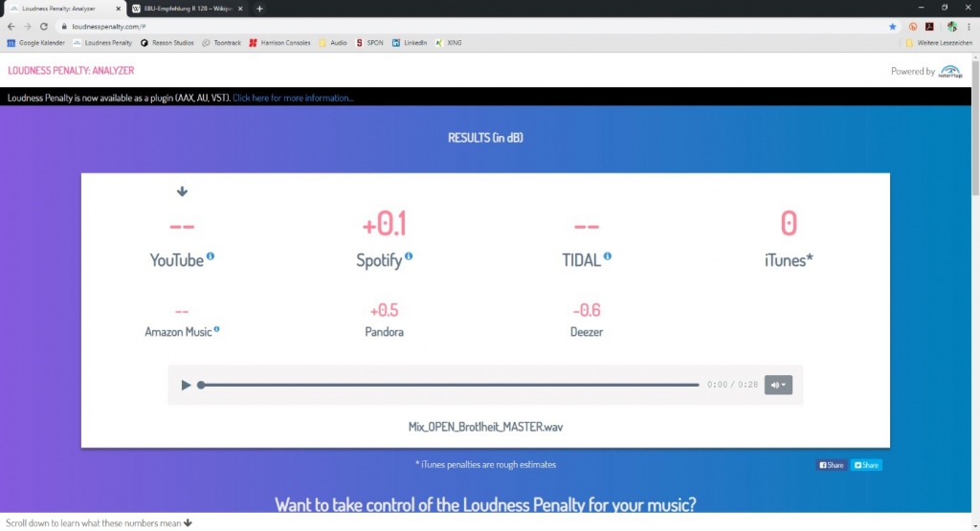The image size is (980, 531).
Task: Close the EBU-Empfehlung R 128 tab
Action: pos(240,9)
